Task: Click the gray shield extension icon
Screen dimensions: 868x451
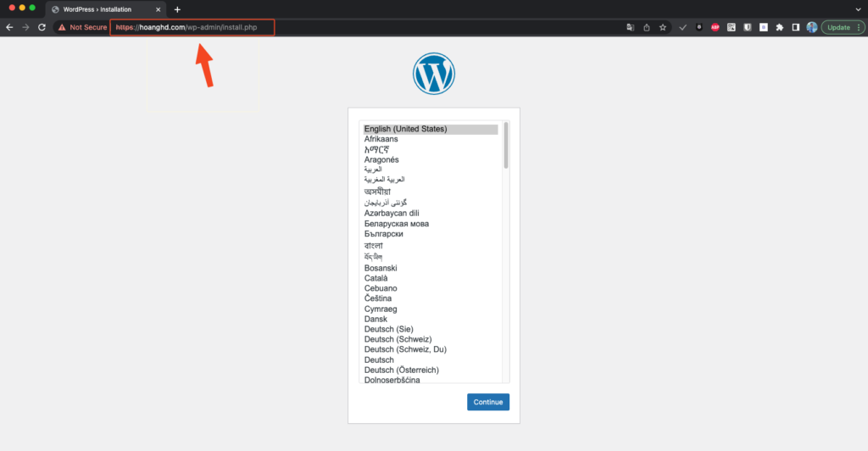Action: (x=748, y=27)
